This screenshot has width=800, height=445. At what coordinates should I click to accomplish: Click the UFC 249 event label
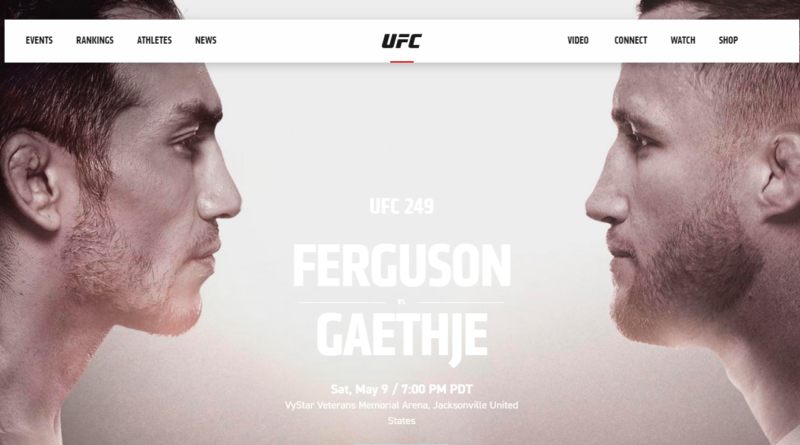click(x=402, y=206)
